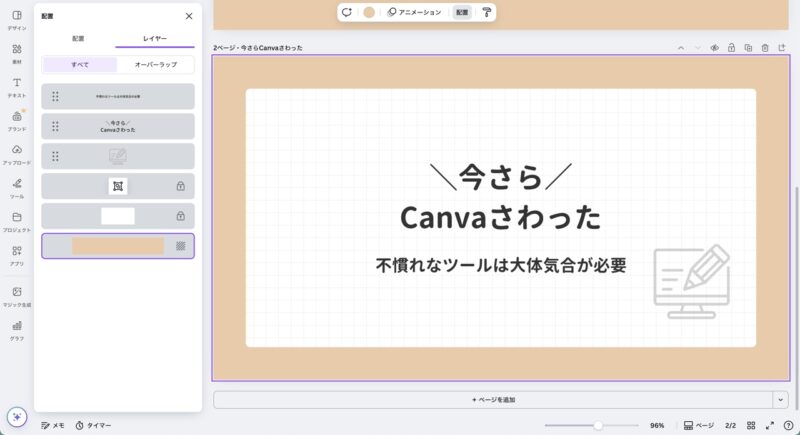This screenshot has height=435, width=800.
Task: Click ページを追加 to add a page
Action: 493,400
